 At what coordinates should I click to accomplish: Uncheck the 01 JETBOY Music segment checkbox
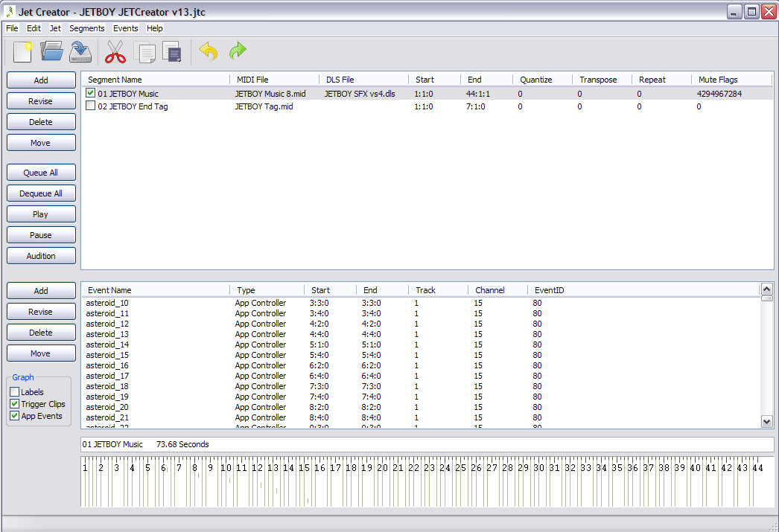91,94
